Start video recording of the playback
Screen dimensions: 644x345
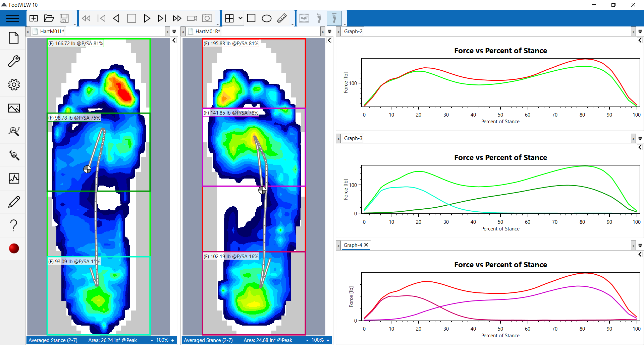point(192,18)
